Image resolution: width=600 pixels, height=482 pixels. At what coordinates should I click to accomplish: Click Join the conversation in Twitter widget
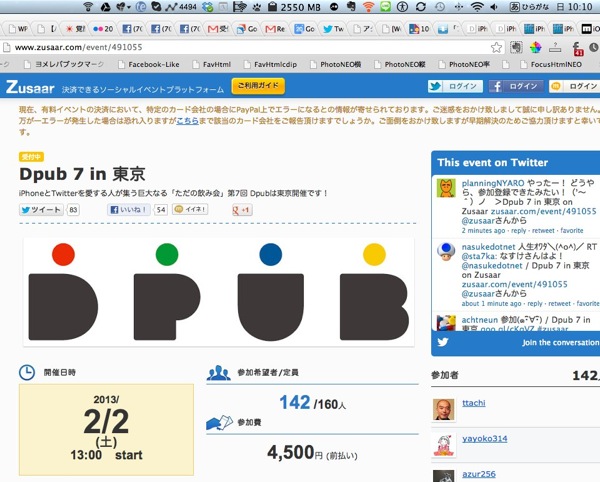point(561,343)
